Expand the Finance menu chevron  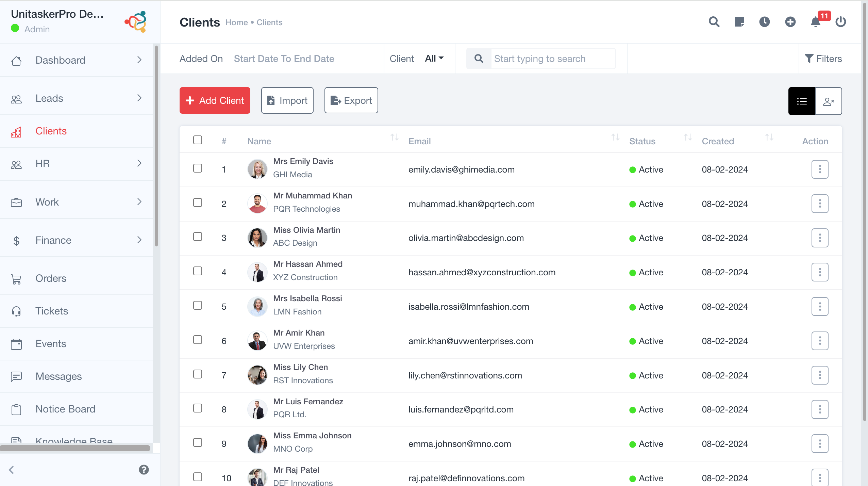(x=139, y=240)
